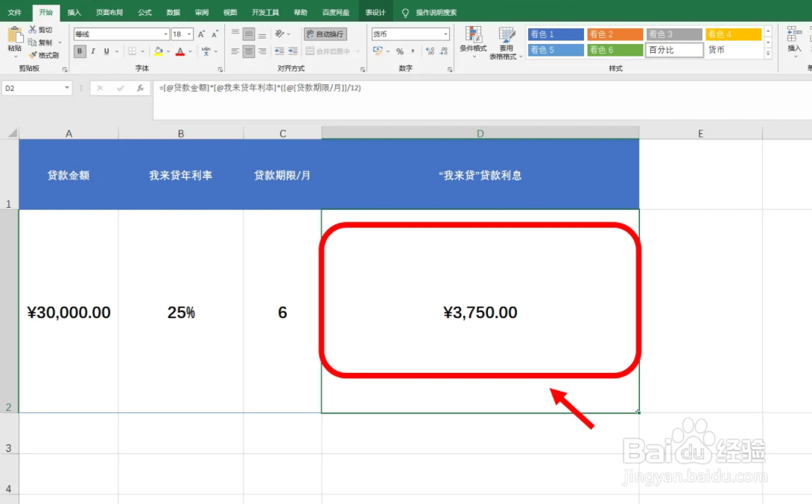Align text right
The width and height of the screenshot is (812, 504).
[x=262, y=51]
